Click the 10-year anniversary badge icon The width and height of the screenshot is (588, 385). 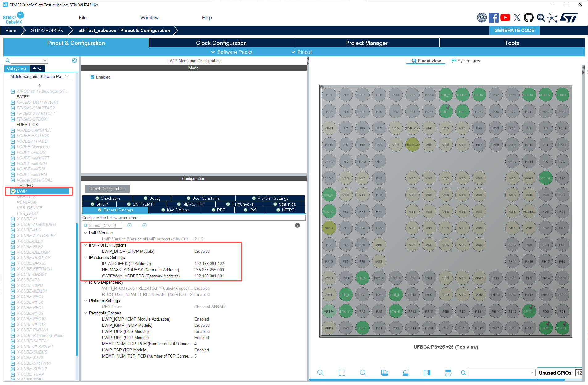482,18
